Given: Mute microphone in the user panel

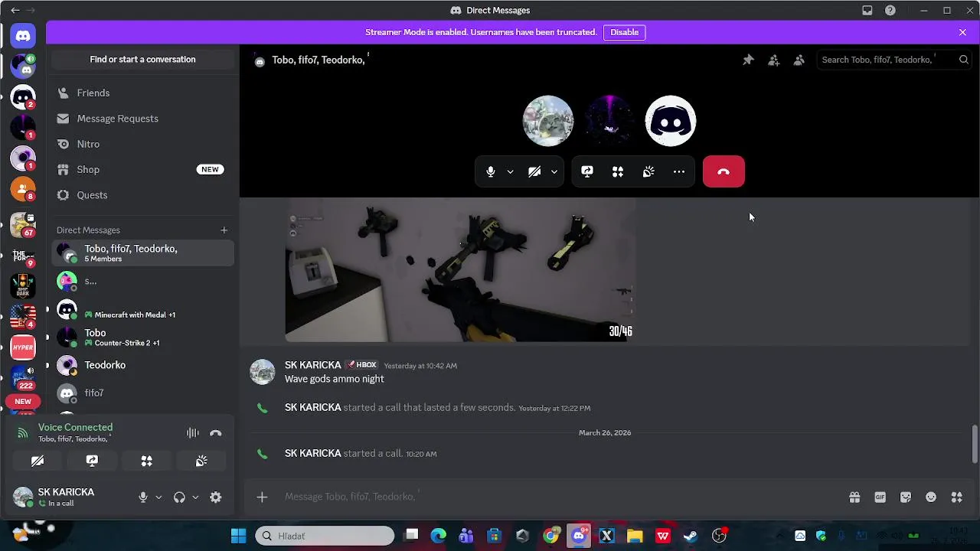Looking at the screenshot, I should [143, 497].
